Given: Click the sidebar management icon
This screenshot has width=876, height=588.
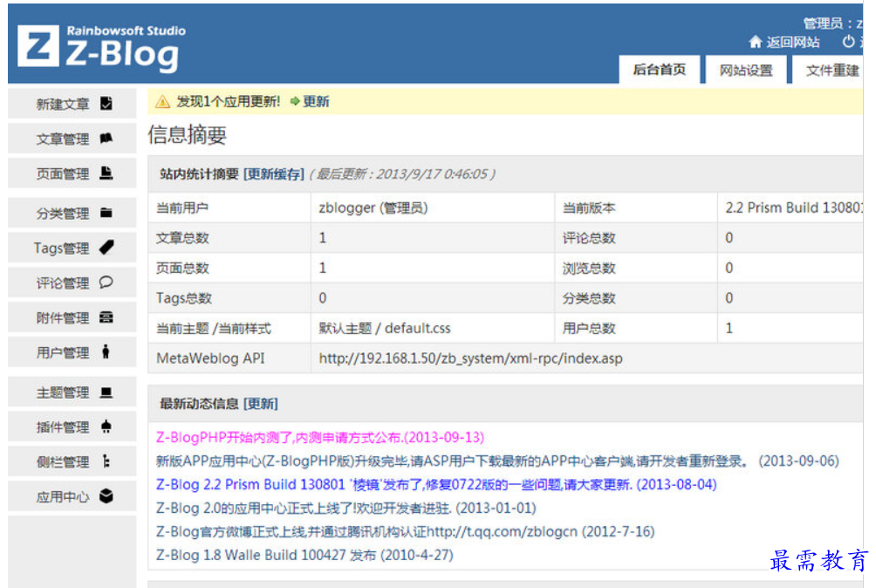Looking at the screenshot, I should click(106, 462).
